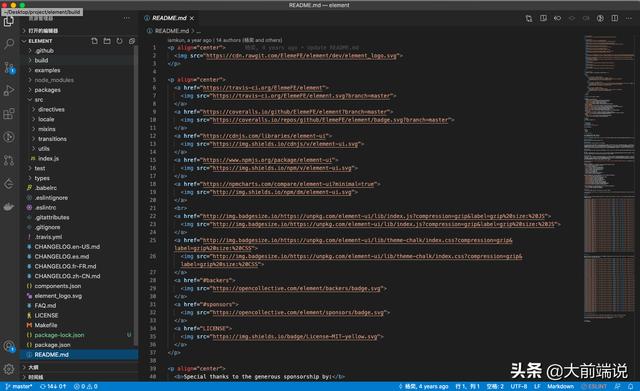Open the Extensions view
Image resolution: width=640 pixels, height=391 pixels.
tap(9, 113)
